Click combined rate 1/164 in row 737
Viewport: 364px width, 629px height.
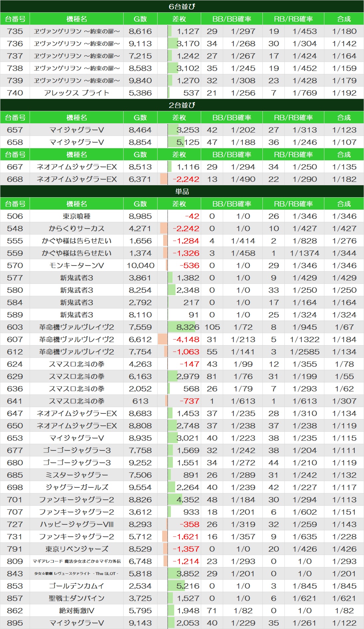coord(344,56)
